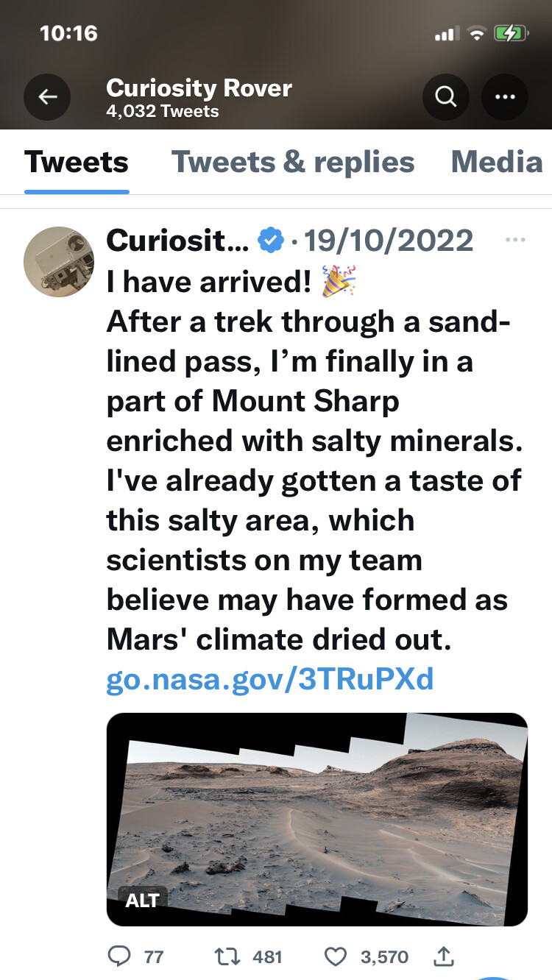Tap the back arrow in the header
The width and height of the screenshot is (552, 980).
tap(47, 96)
